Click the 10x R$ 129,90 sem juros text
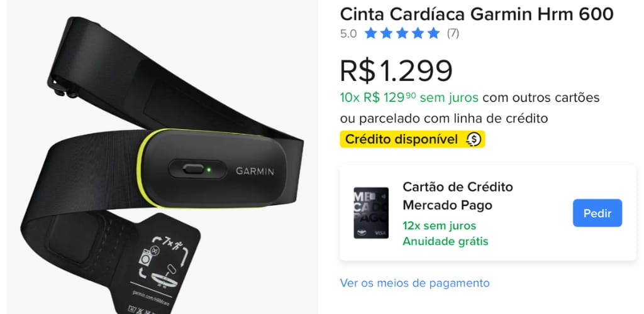The image size is (644, 314). [409, 97]
